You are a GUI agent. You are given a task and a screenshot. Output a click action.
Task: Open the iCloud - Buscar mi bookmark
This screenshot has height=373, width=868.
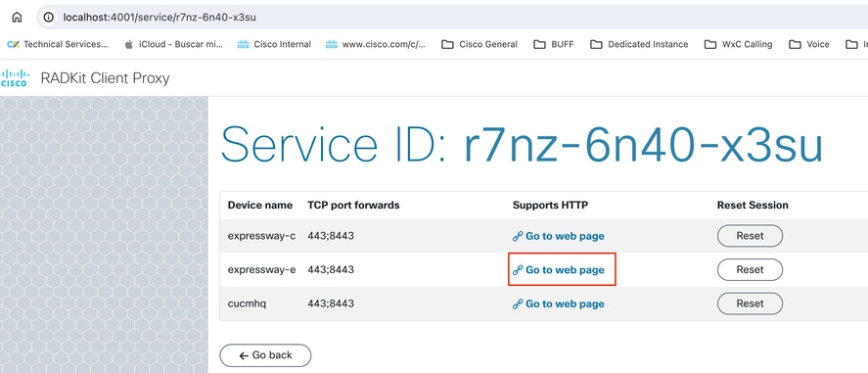[x=173, y=44]
